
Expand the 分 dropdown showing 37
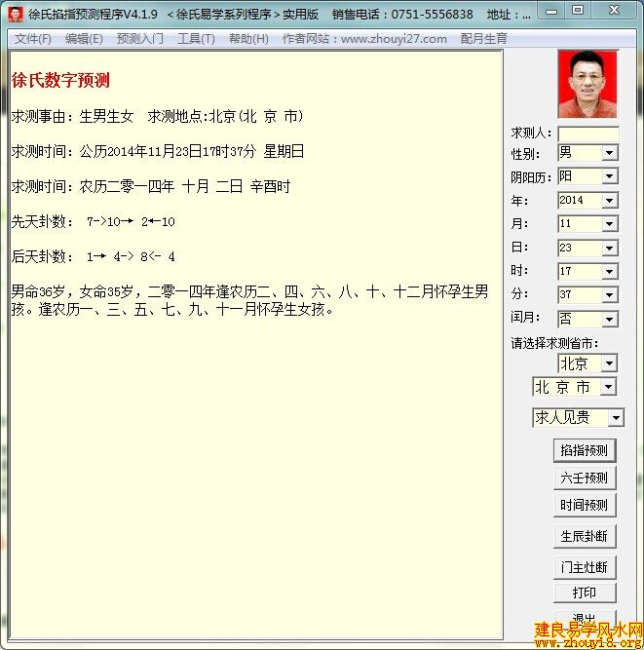(x=609, y=294)
